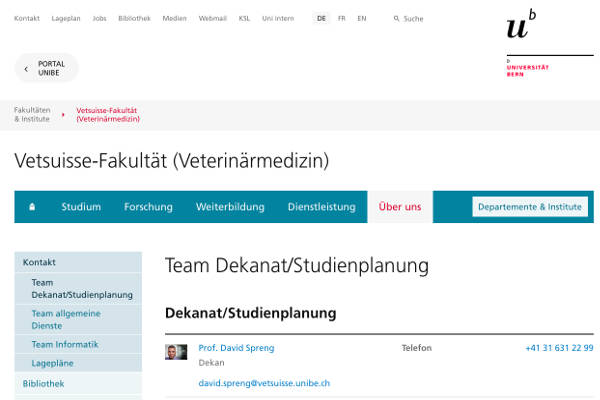Viewport: 600px width, 400px height.
Task: Call phone number +41 31 631 22 99
Action: point(559,348)
